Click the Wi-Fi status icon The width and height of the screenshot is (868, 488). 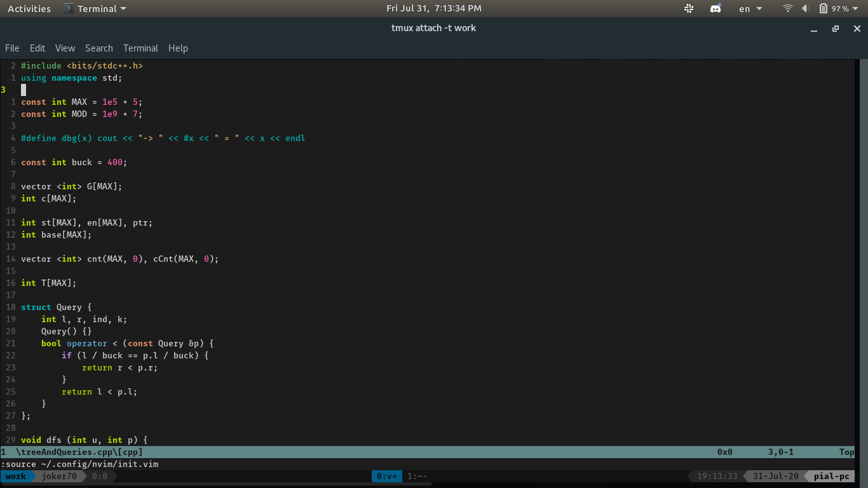(787, 8)
